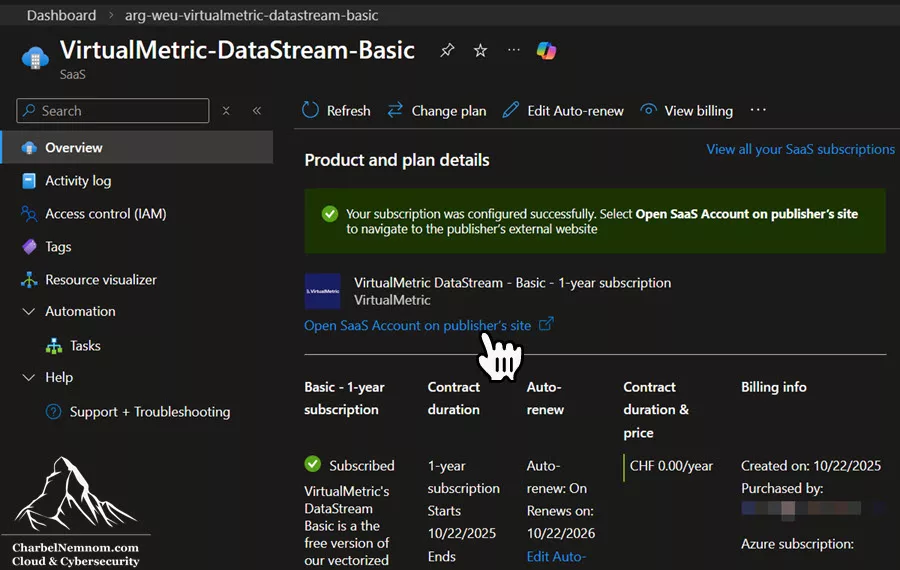Click the green Subscribed status checkmark
This screenshot has height=570, width=900.
pyautogui.click(x=313, y=464)
